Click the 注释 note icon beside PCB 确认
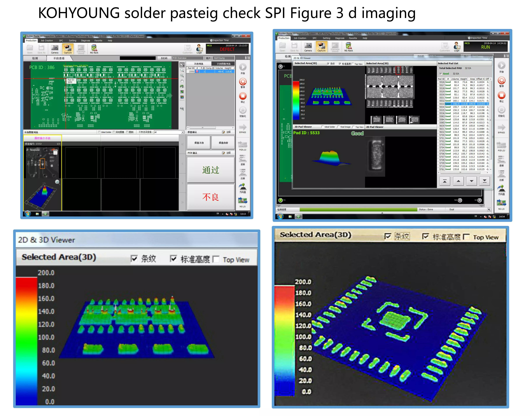 click(223, 153)
